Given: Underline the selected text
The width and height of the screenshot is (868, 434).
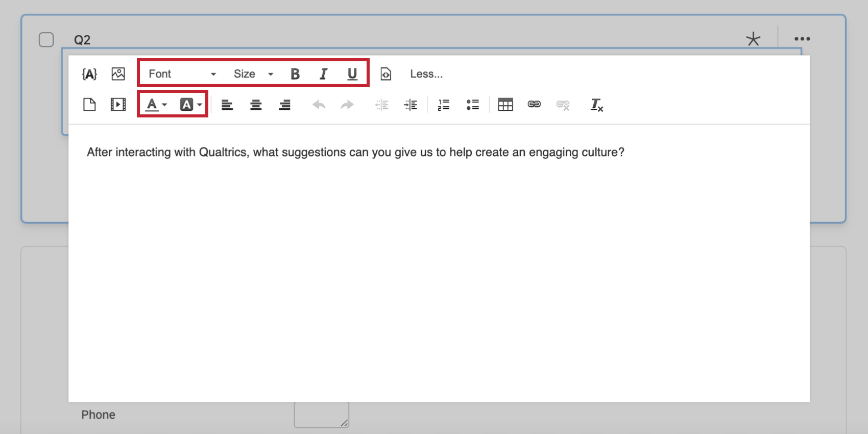Looking at the screenshot, I should pyautogui.click(x=352, y=74).
